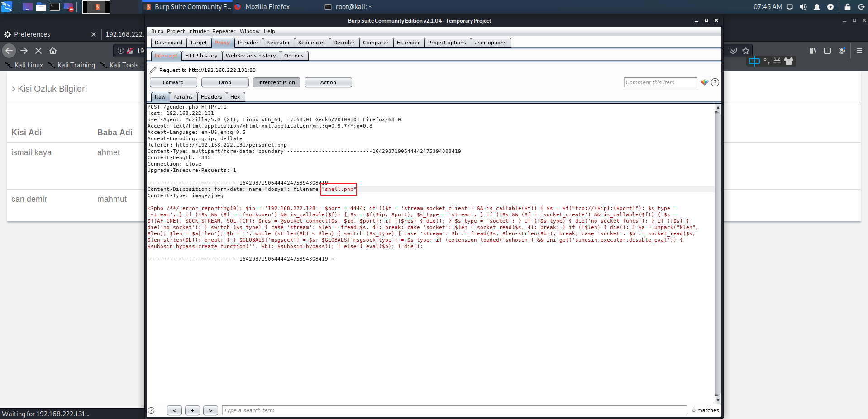Bookmark this page with the star icon
This screenshot has width=868, height=419.
(746, 51)
